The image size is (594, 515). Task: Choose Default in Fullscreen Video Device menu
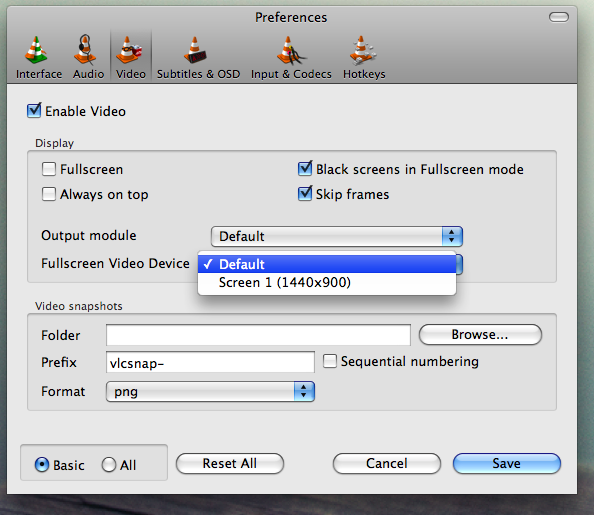(327, 264)
